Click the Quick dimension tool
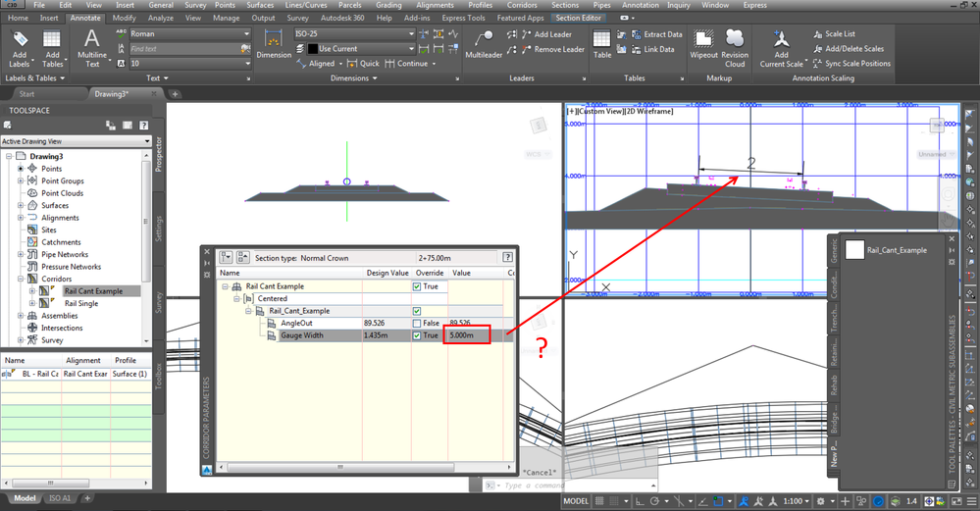The width and height of the screenshot is (980, 511). point(363,63)
